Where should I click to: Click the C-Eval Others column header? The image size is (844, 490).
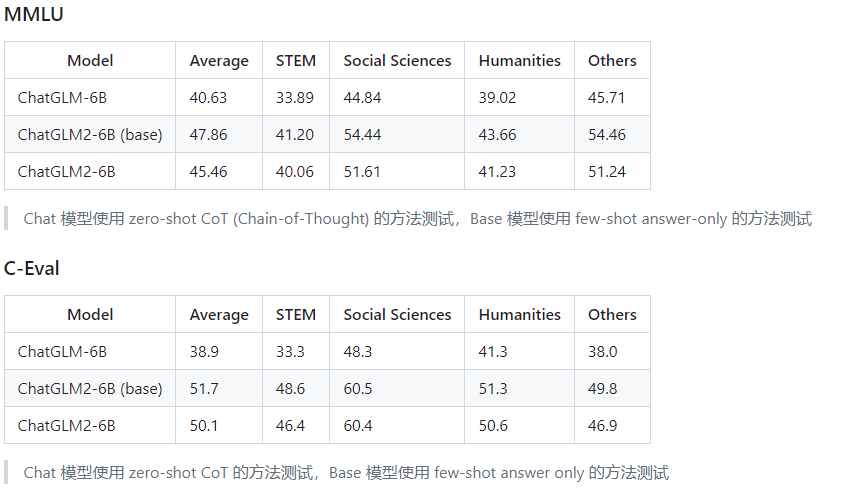[x=612, y=314]
